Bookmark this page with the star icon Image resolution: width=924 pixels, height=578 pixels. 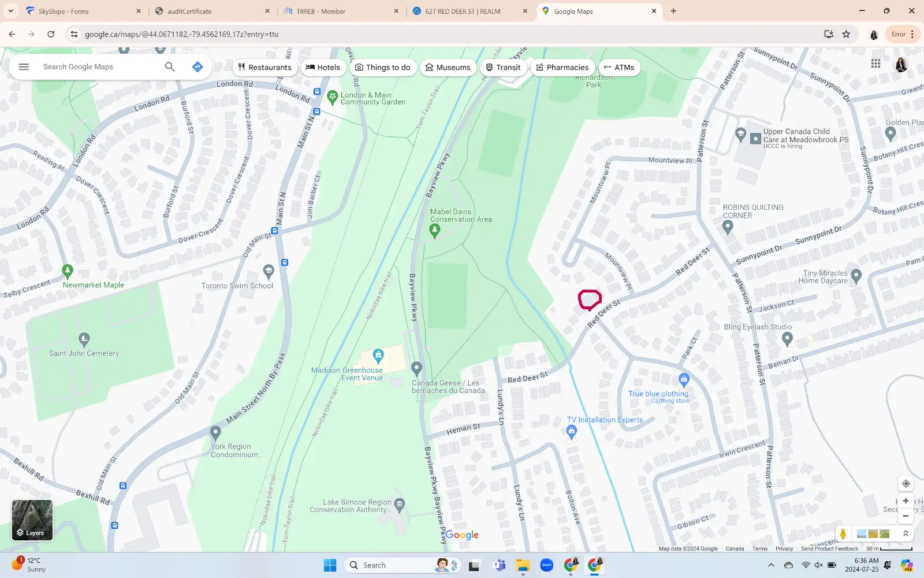846,34
